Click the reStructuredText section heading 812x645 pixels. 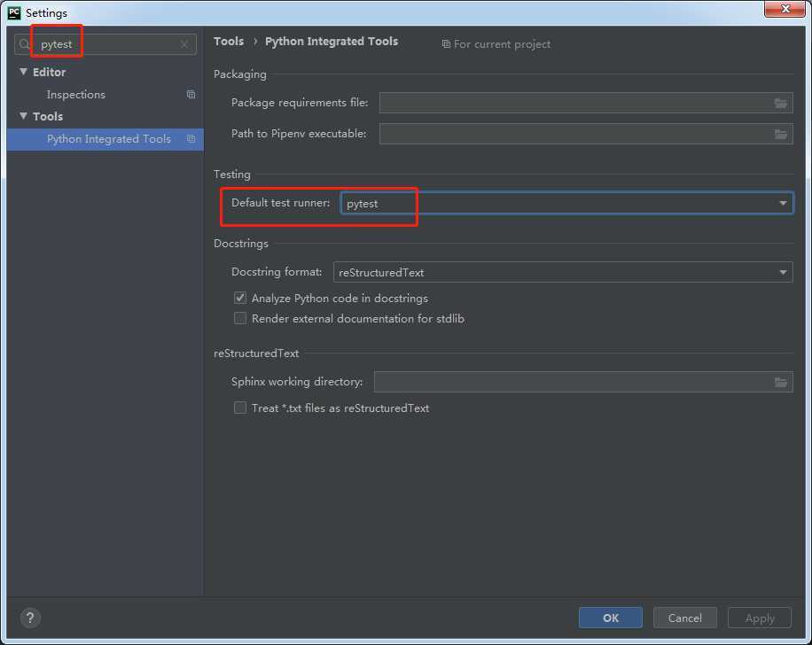click(x=256, y=354)
